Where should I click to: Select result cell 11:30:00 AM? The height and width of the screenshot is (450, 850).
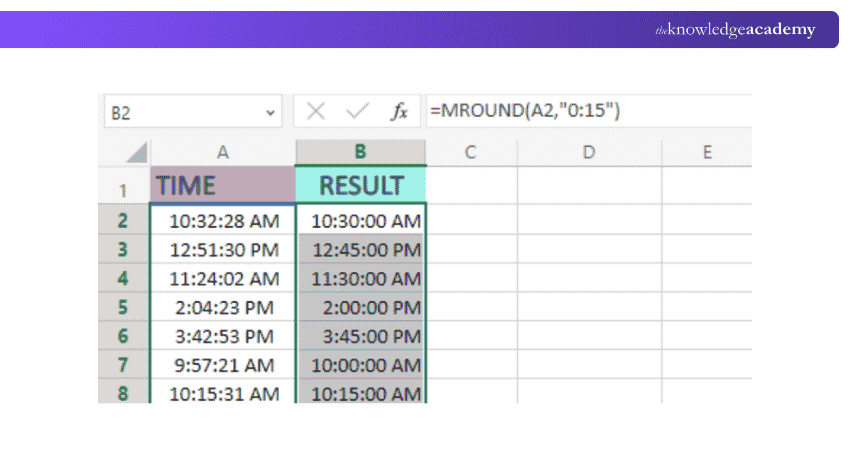pyautogui.click(x=361, y=278)
